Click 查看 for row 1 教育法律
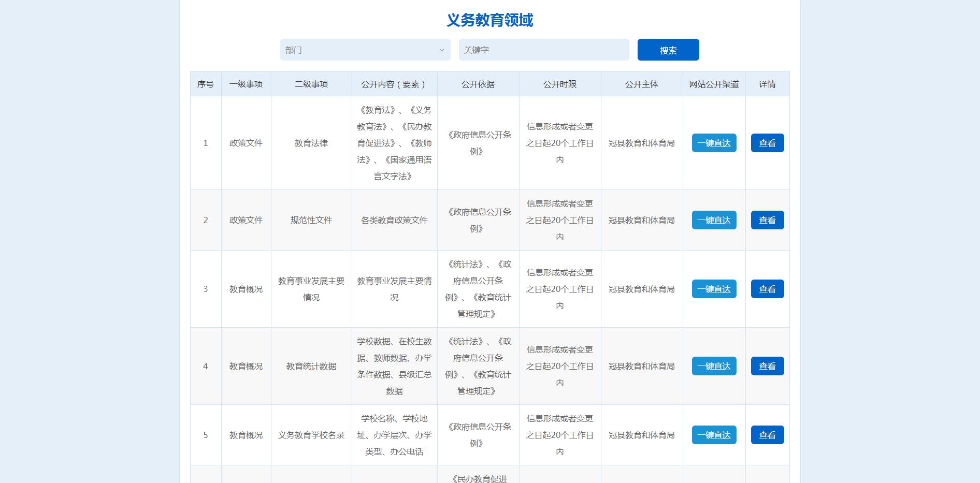980x483 pixels. click(767, 143)
